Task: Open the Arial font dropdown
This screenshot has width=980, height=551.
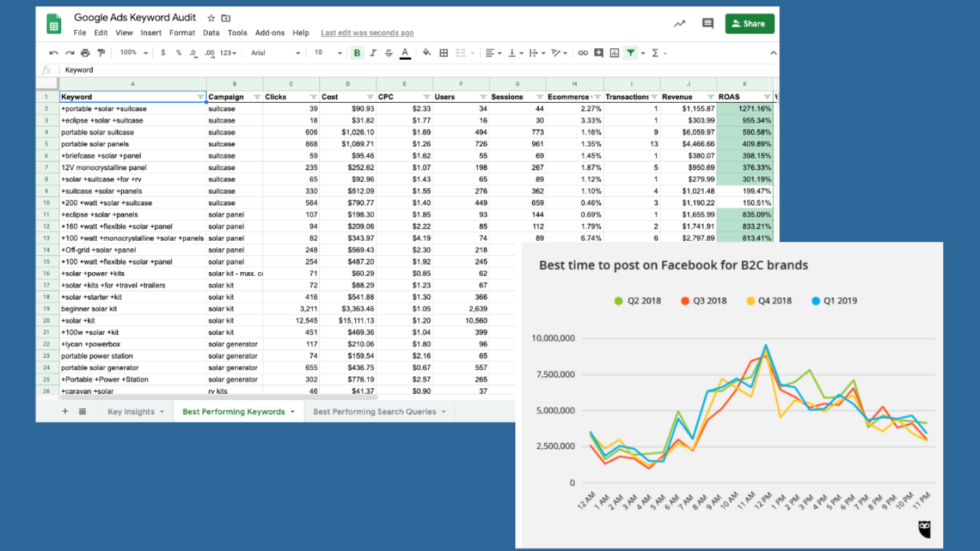Action: point(276,53)
